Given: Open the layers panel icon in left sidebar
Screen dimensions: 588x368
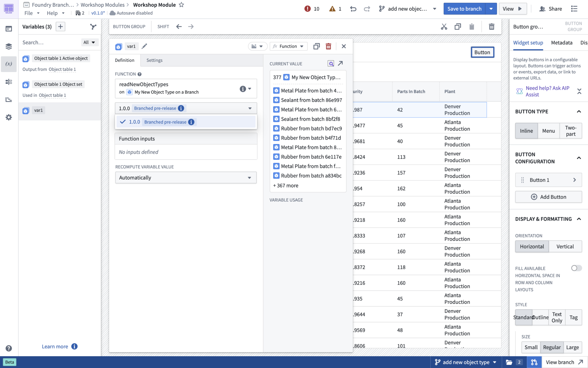Looking at the screenshot, I should point(9,46).
